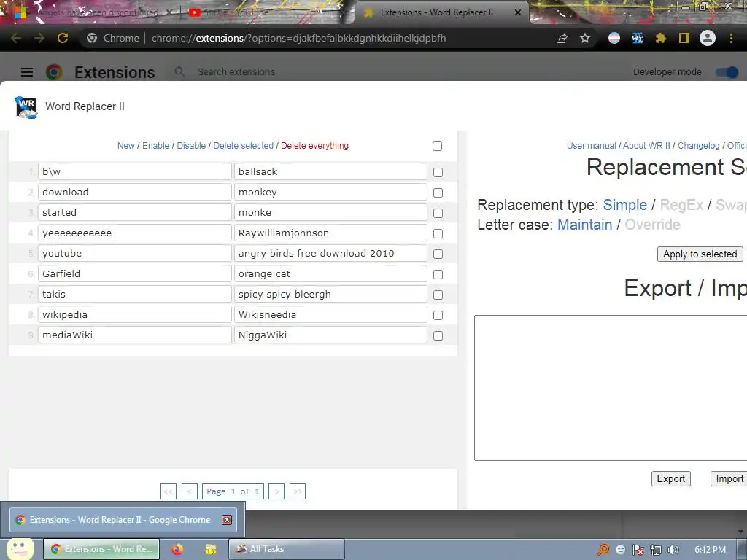Toggle Developer mode switch
The image size is (747, 560).
pyautogui.click(x=727, y=72)
